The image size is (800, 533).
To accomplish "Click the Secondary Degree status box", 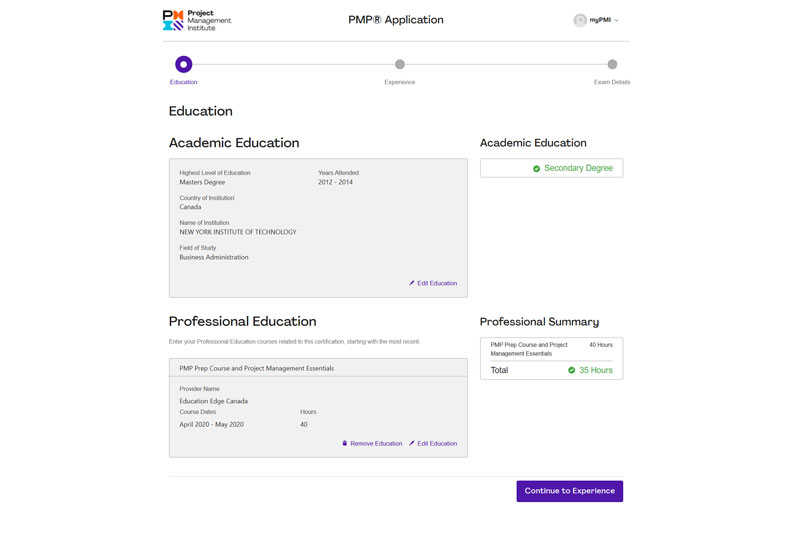I will click(551, 168).
